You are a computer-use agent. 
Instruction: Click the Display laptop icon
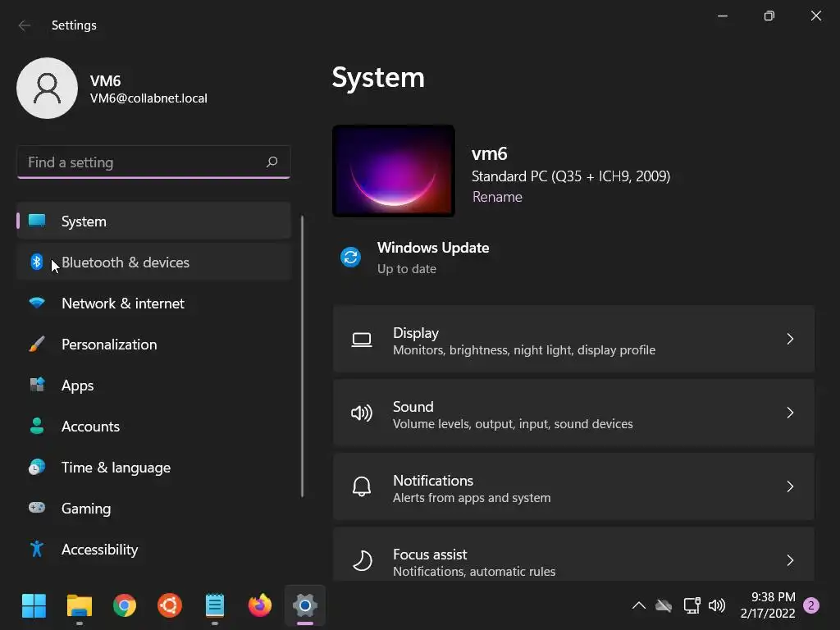362,340
